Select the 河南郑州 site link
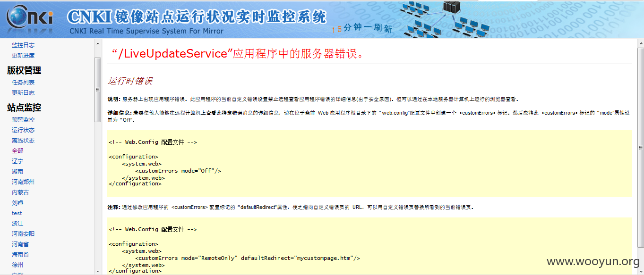The height and width of the screenshot is (275, 644). point(23,182)
